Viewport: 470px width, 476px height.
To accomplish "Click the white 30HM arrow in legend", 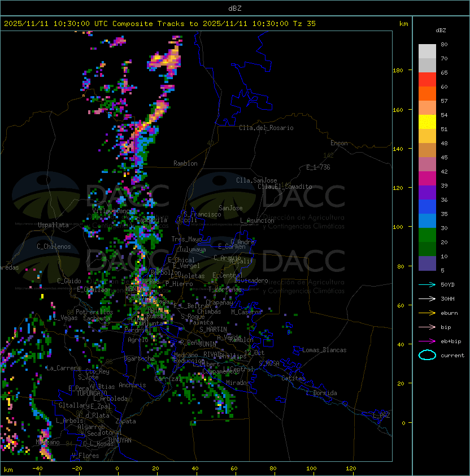I will point(427,299).
